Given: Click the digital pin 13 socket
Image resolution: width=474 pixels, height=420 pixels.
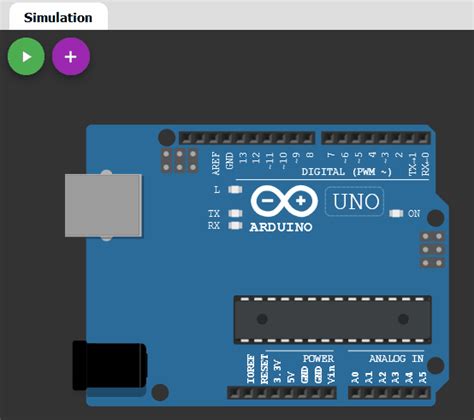Looking at the screenshot, I should (240, 138).
